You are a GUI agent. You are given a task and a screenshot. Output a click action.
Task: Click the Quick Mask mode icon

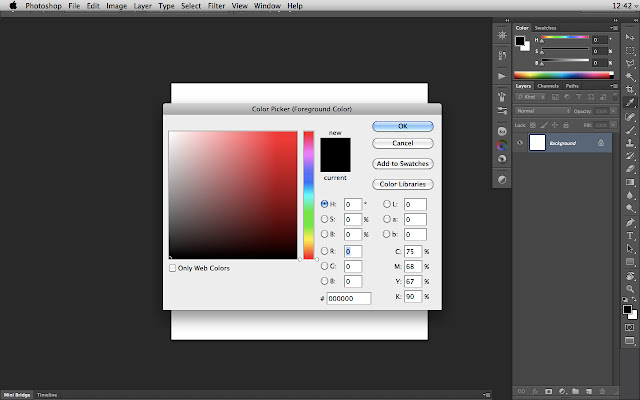pos(630,327)
